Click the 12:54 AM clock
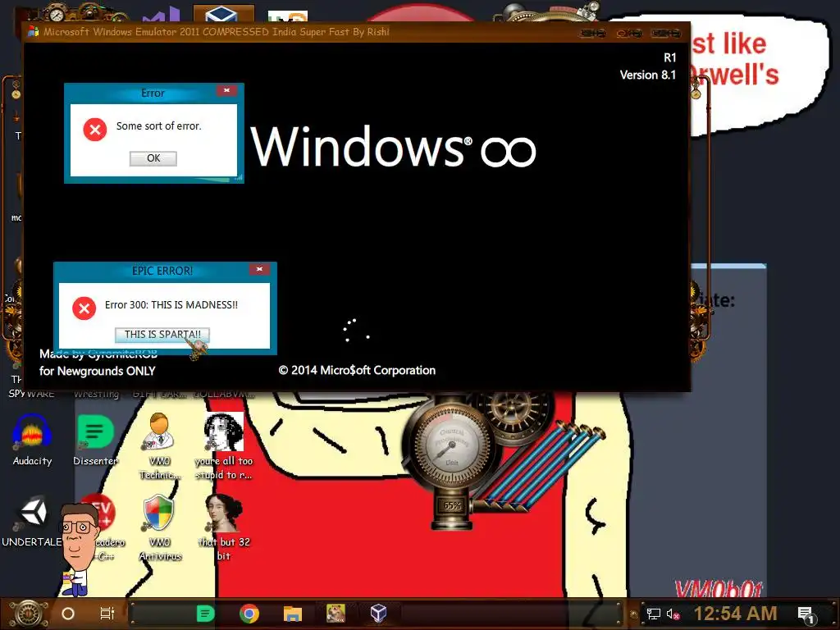This screenshot has height=630, width=840. point(736,614)
